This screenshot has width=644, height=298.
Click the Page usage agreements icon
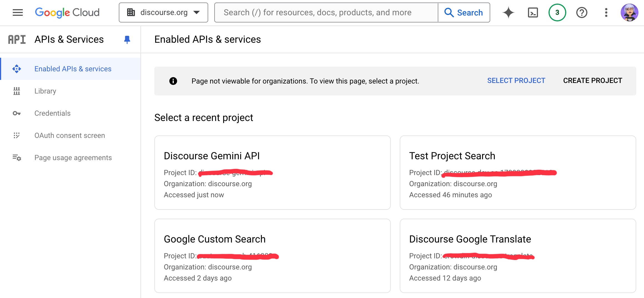(17, 158)
